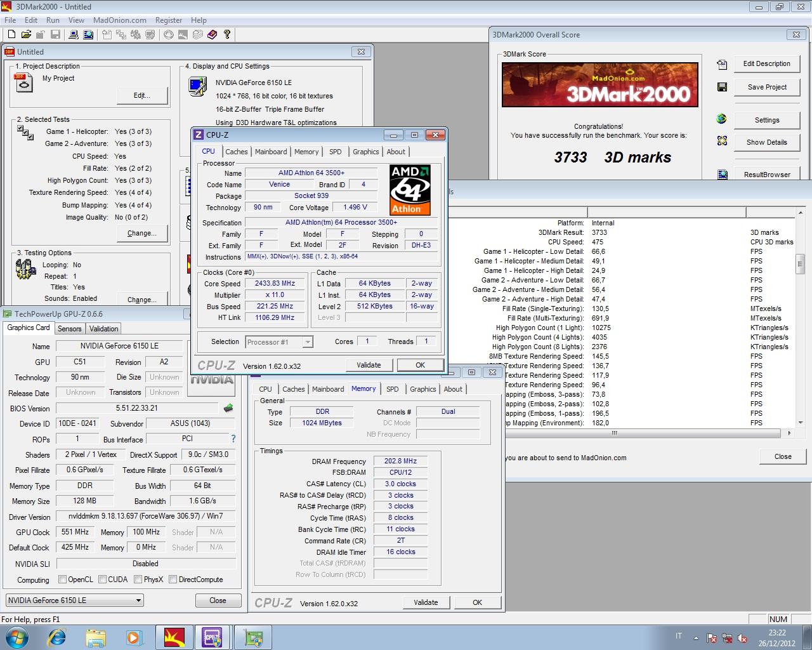
Task: Click the New project toolbar icon
Action: tap(11, 34)
